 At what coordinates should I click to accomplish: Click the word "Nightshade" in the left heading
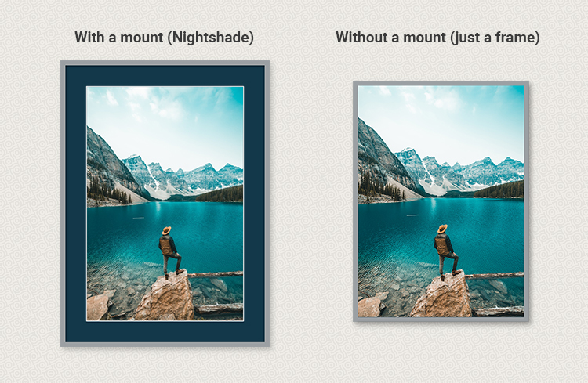210,38
